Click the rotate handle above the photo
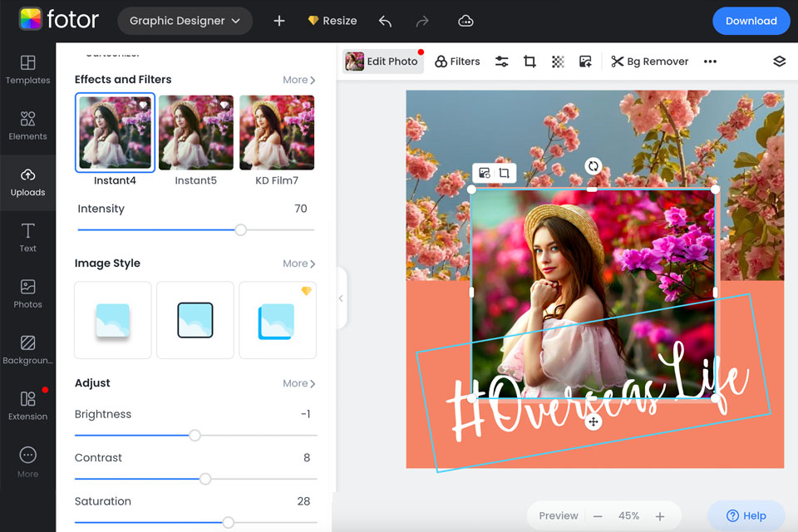 pos(593,166)
